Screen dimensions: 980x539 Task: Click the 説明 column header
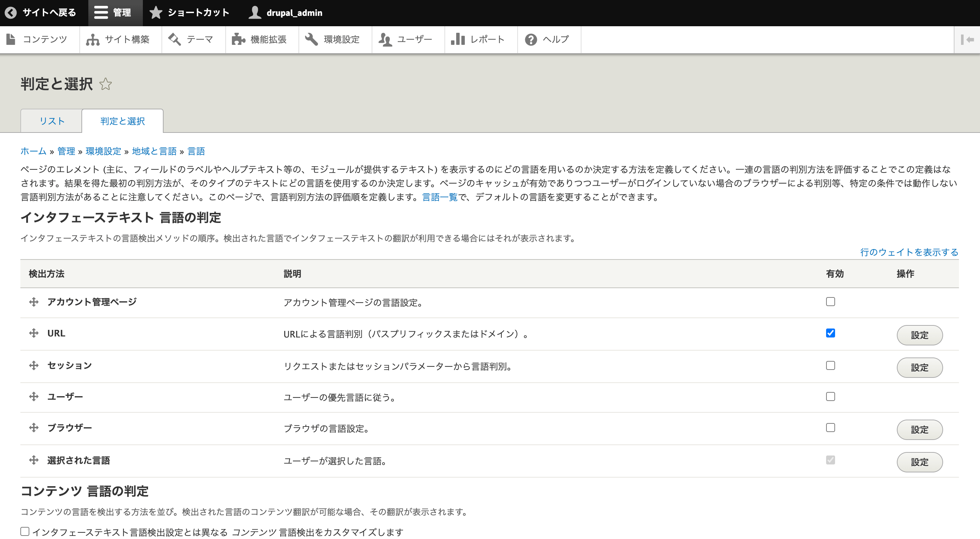pyautogui.click(x=292, y=274)
